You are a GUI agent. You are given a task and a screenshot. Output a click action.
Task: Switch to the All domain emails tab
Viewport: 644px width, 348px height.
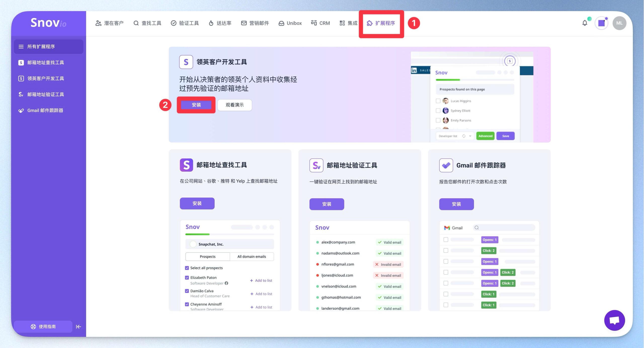tap(252, 257)
